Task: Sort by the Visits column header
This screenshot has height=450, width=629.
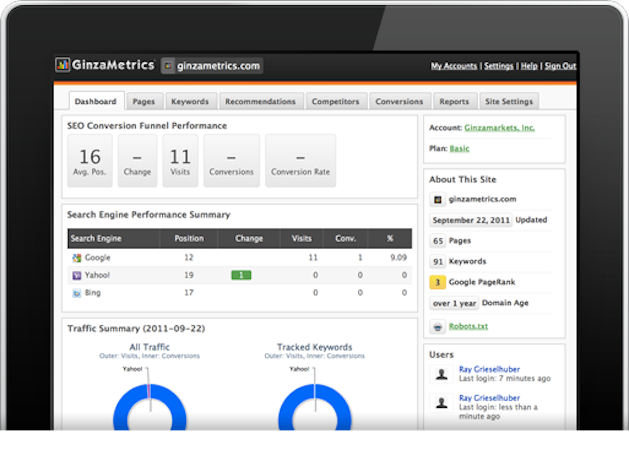Action: [302, 238]
